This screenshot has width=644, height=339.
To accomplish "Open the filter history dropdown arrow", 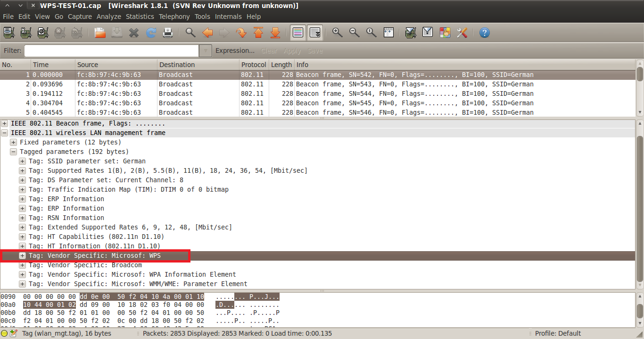I will pos(205,51).
